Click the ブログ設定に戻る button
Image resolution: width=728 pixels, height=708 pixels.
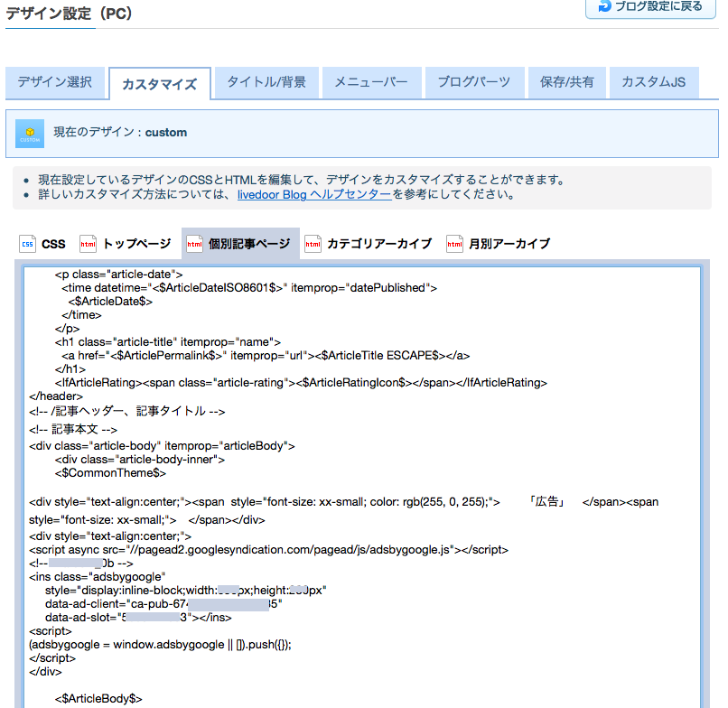coord(651,7)
